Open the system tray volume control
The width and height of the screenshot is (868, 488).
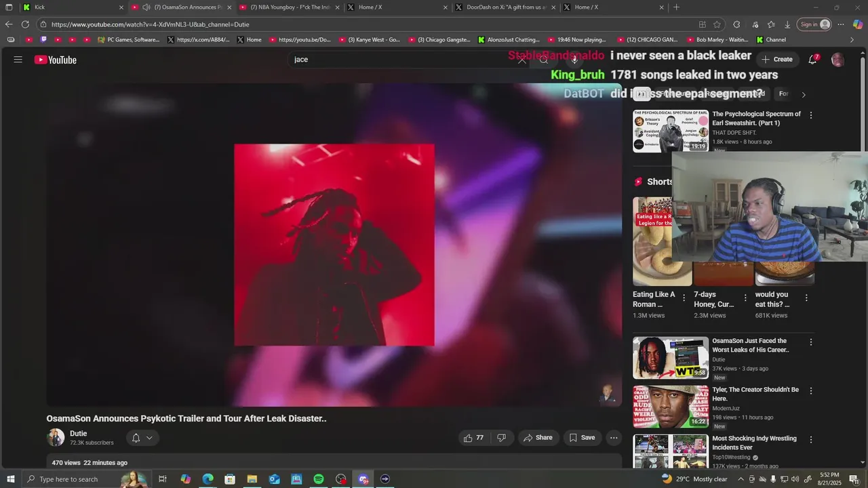click(x=795, y=479)
